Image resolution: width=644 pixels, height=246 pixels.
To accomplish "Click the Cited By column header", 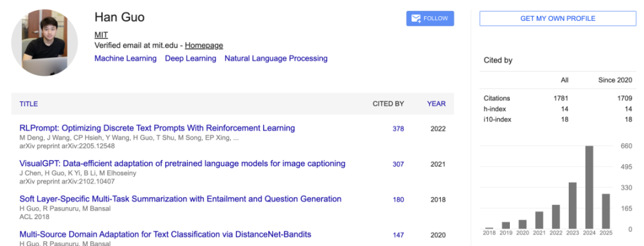I will [x=388, y=104].
